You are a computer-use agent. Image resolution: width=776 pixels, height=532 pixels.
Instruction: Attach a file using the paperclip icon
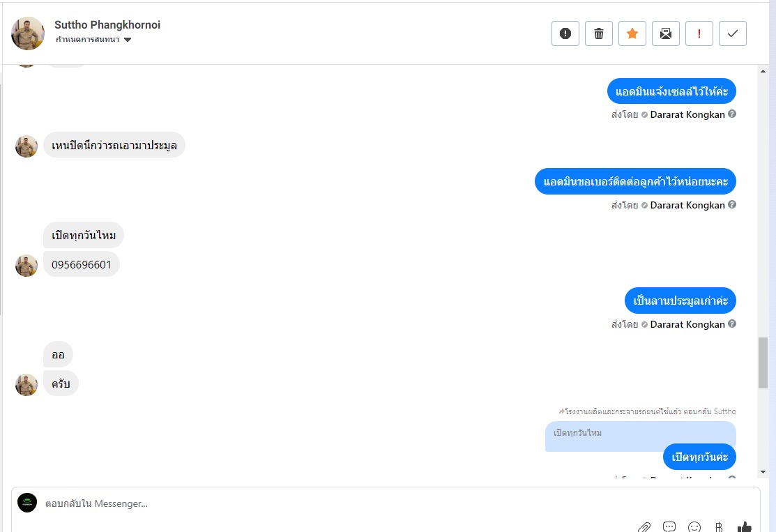[644, 527]
